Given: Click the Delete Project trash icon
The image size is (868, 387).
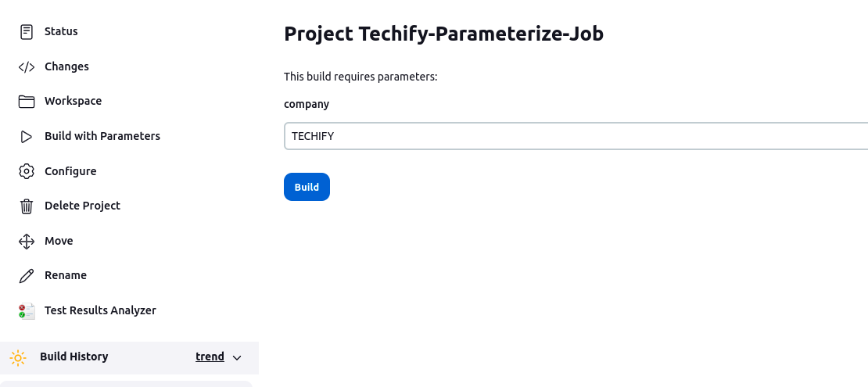Looking at the screenshot, I should point(26,206).
